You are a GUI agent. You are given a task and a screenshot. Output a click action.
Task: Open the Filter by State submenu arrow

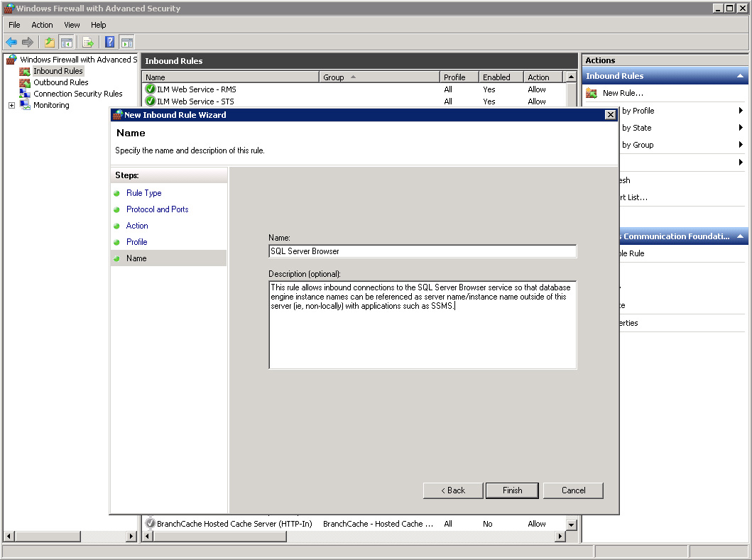pyautogui.click(x=741, y=128)
